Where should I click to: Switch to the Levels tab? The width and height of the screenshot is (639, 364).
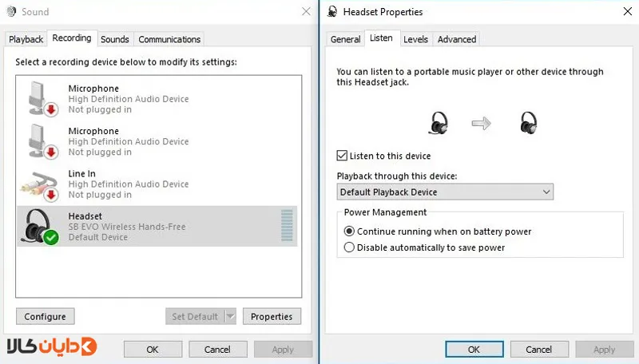point(415,39)
